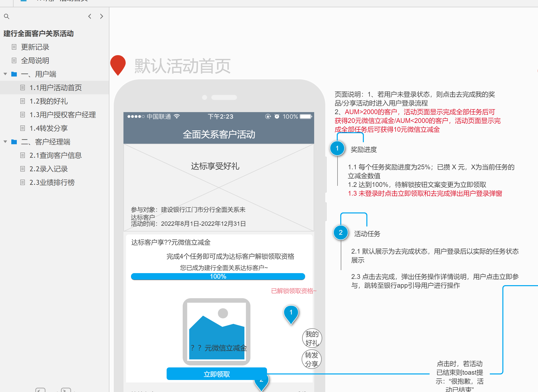Screen dimensions: 538x392
Task: Collapse the 二、客户经理端 folder arrow
Action: click(5, 142)
